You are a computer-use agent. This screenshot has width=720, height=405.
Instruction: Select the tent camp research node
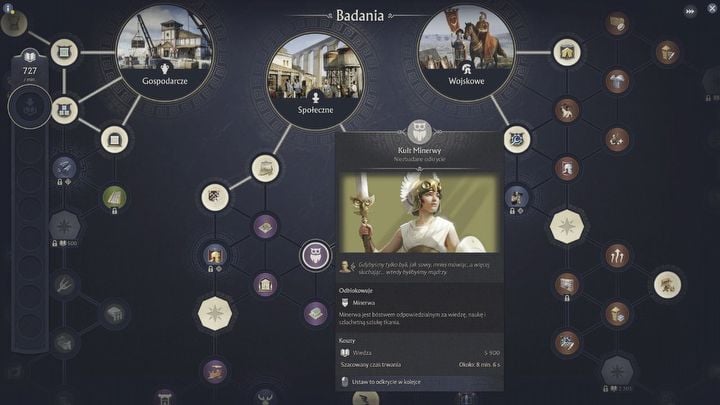(567, 52)
